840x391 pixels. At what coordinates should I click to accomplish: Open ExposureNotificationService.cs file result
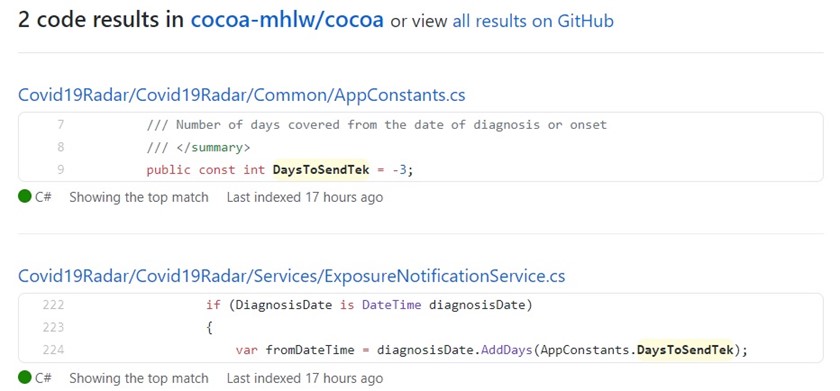pos(291,276)
